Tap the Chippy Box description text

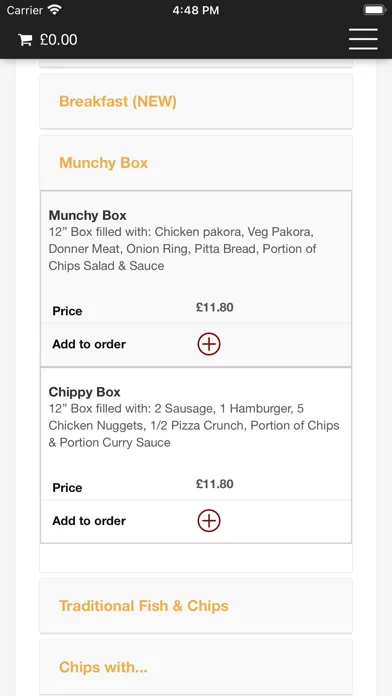(x=194, y=425)
